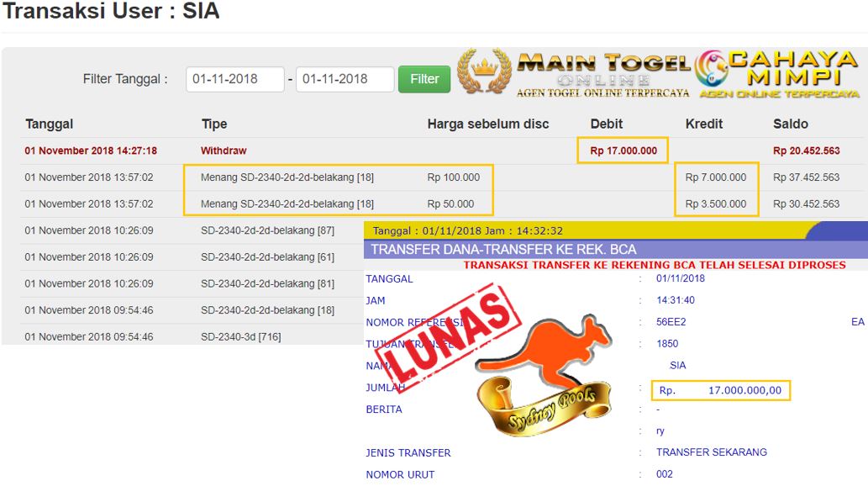Click the green Filter button

tap(424, 79)
